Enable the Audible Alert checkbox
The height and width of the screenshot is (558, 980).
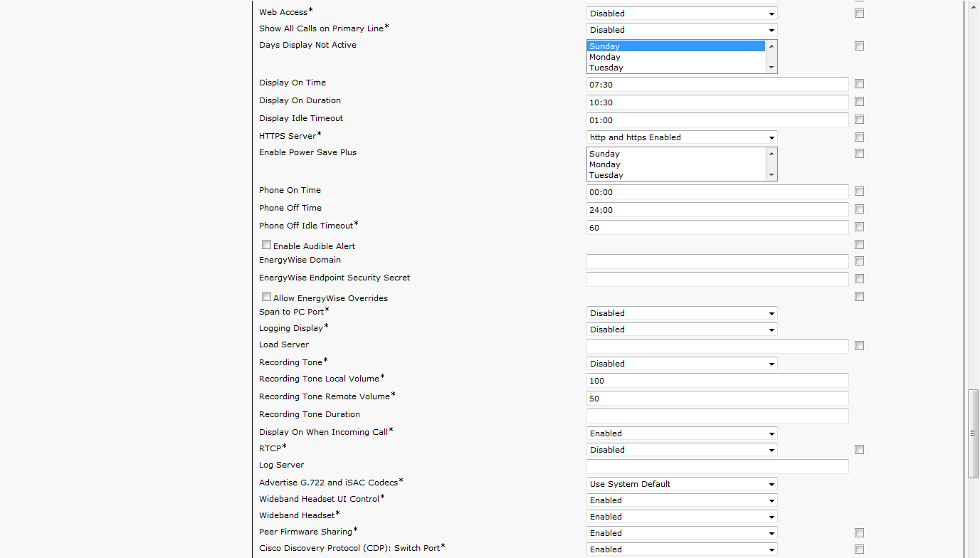coord(266,245)
